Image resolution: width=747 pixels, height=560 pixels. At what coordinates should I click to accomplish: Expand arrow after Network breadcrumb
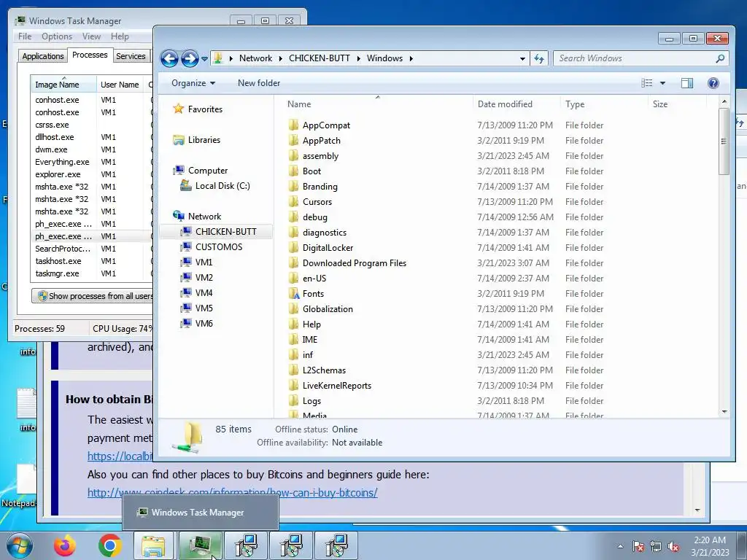coord(280,58)
